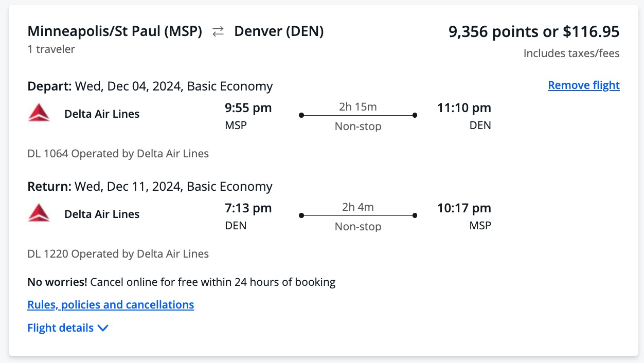Select the Delta Air Lines logo on return flight
This screenshot has width=644, height=363.
40,213
